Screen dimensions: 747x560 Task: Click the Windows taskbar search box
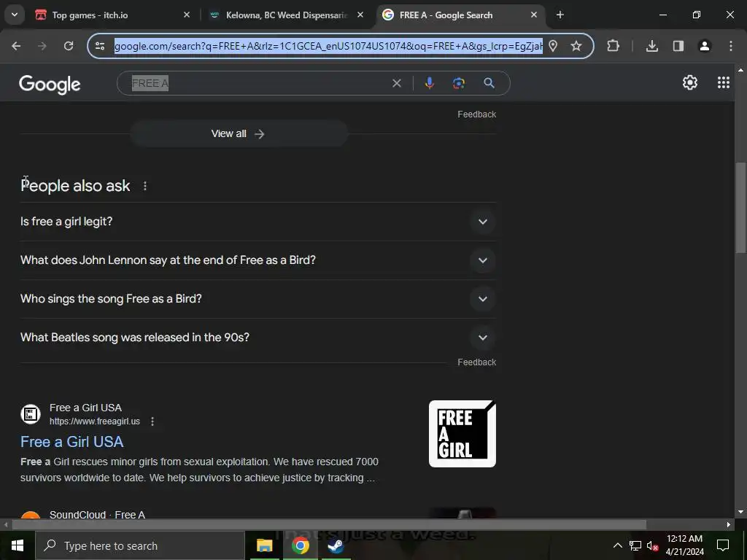(x=140, y=545)
